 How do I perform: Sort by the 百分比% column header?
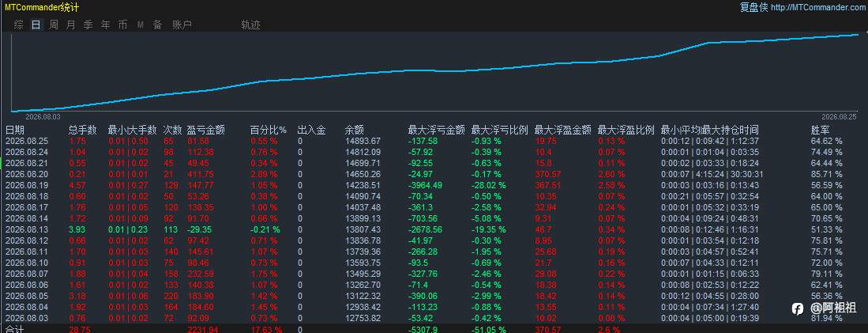click(x=269, y=131)
